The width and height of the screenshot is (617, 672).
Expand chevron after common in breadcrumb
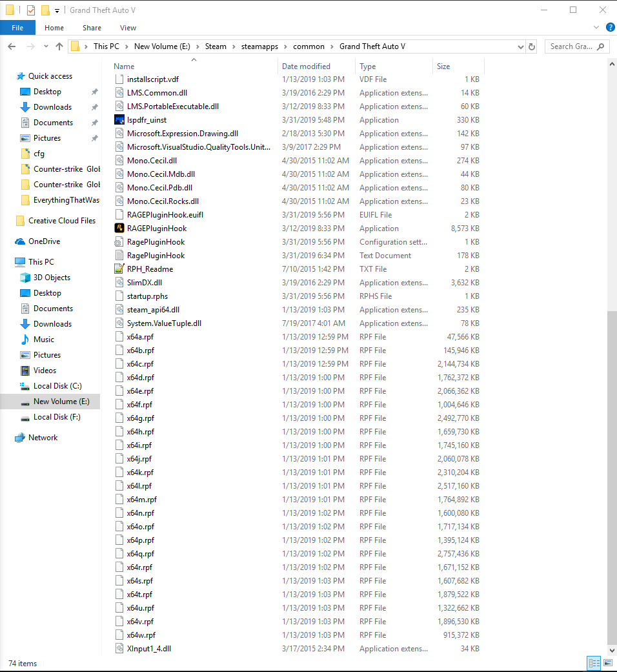pyautogui.click(x=332, y=46)
